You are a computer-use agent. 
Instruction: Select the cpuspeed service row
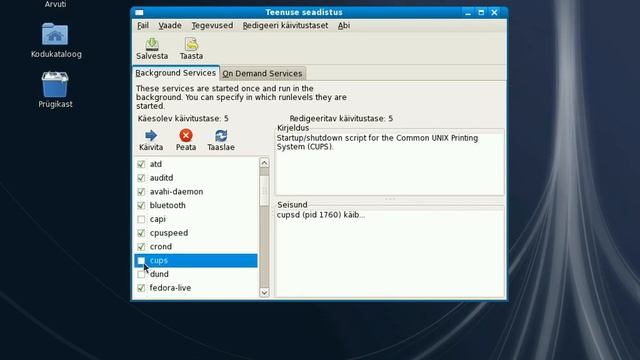coord(196,233)
